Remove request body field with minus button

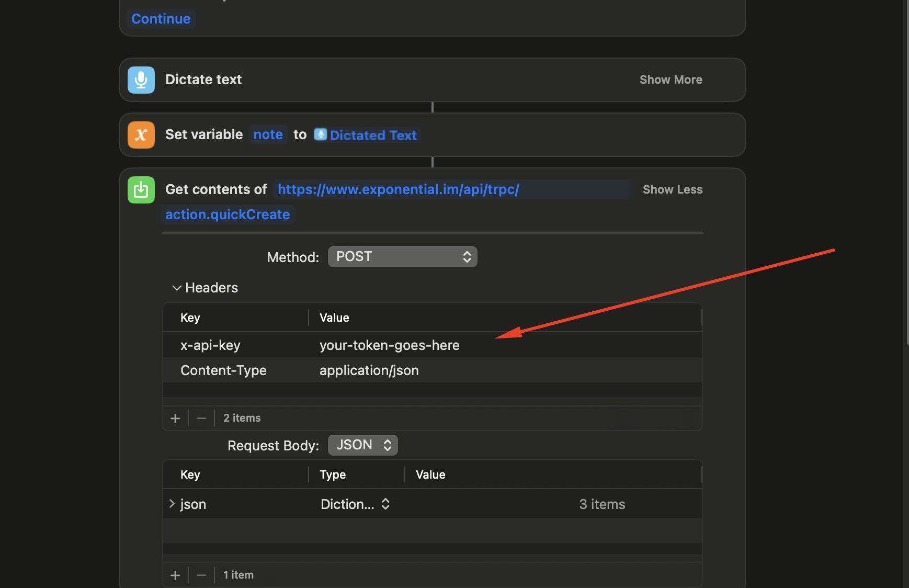(201, 575)
